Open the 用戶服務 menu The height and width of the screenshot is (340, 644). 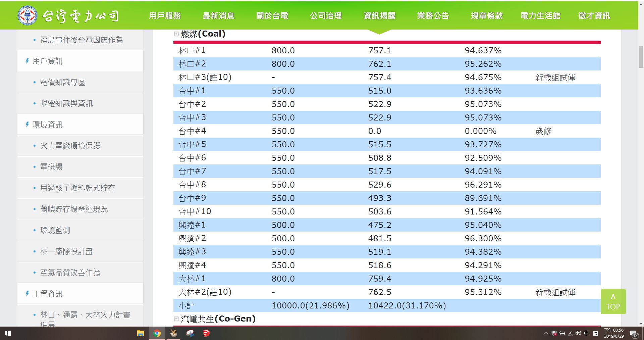point(165,16)
